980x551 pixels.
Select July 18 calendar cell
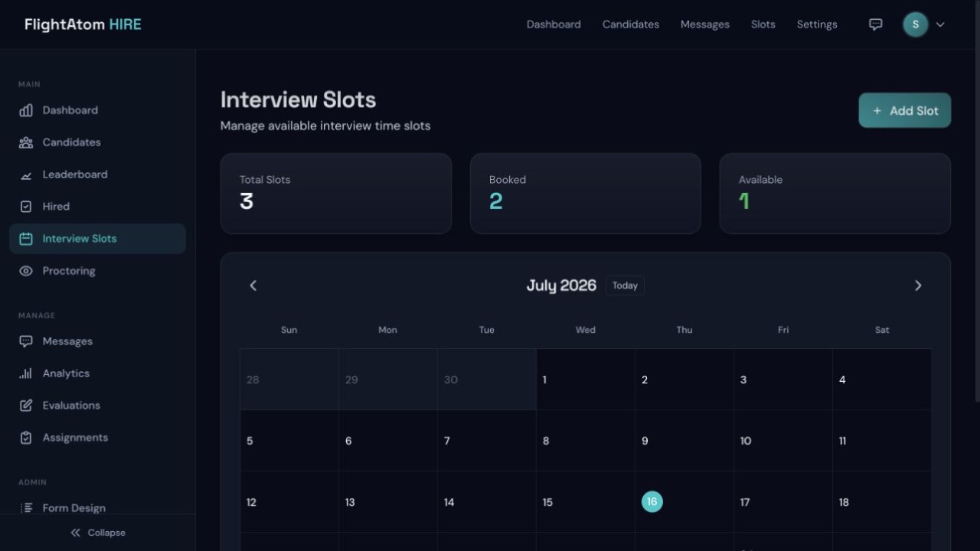(x=882, y=502)
